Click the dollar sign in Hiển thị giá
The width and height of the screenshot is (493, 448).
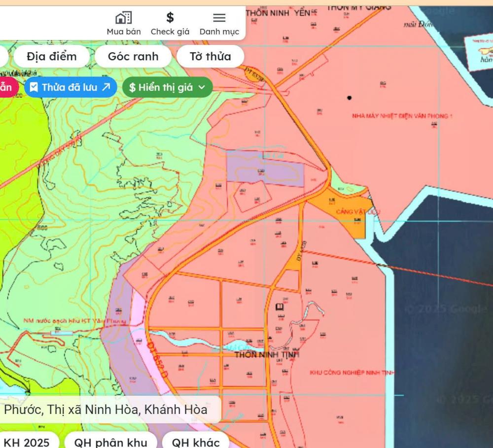(x=132, y=88)
